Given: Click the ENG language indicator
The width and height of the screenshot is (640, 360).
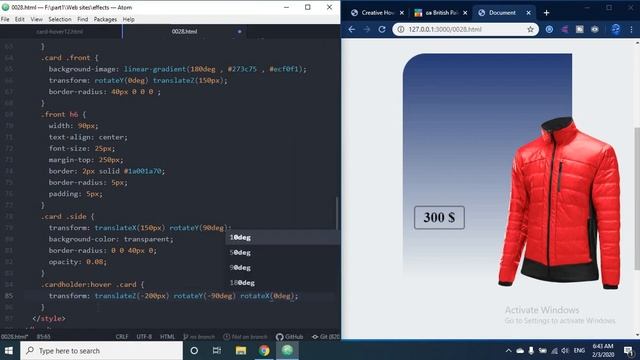Looking at the screenshot, I should [579, 351].
